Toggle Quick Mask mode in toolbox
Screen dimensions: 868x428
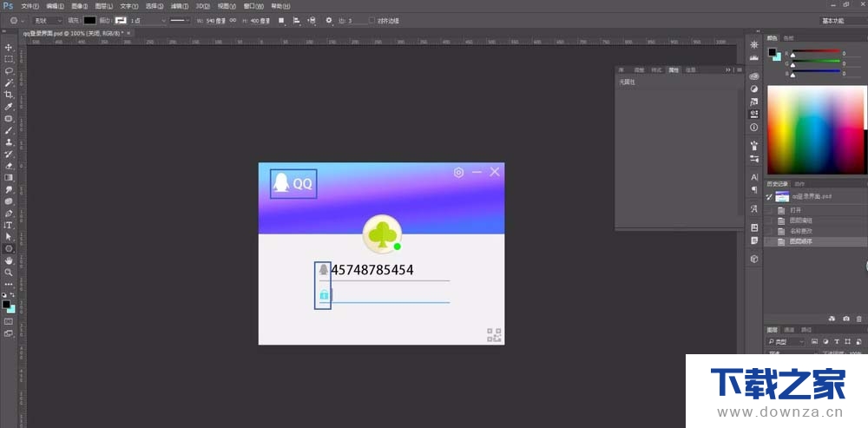(9, 321)
